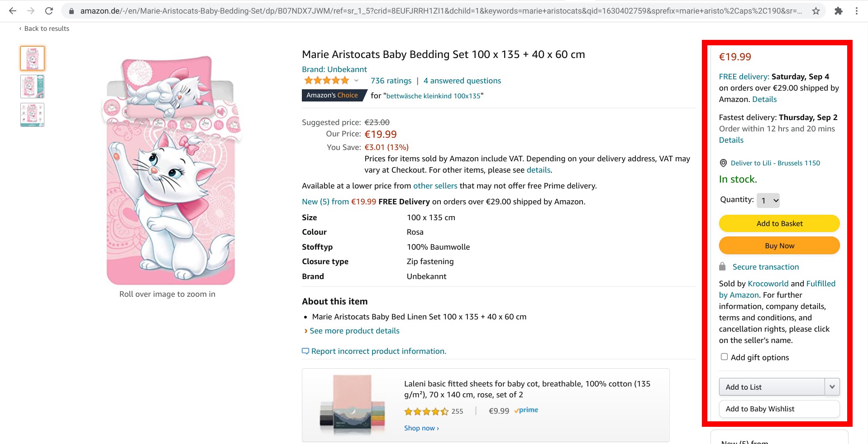Click the padlock icon beside Secure transaction

722,266
